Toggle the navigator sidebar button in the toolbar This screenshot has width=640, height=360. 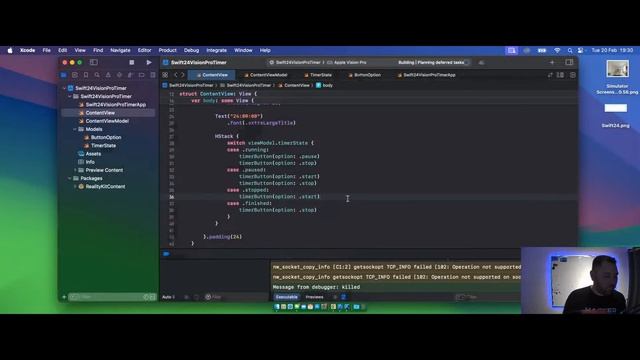tap(93, 62)
